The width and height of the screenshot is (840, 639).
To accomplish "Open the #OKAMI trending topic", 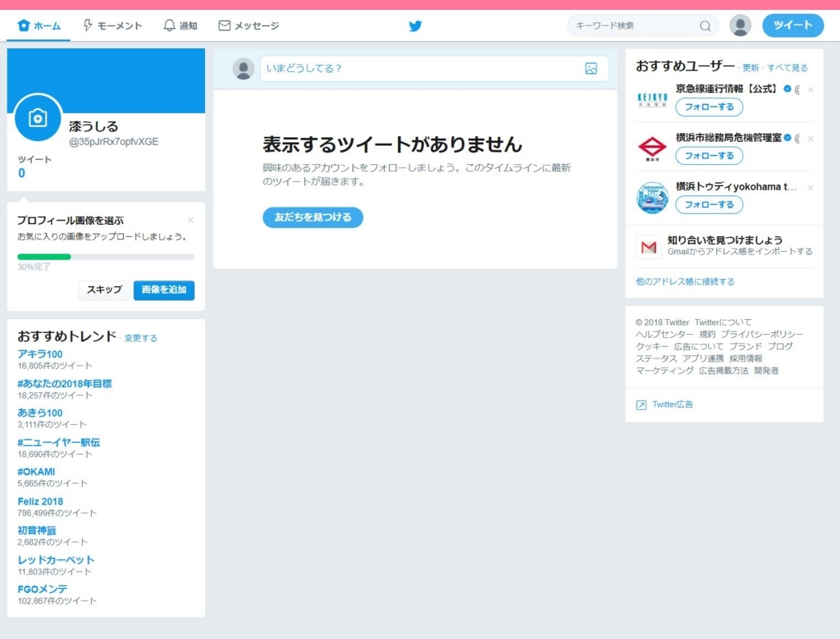I will pos(36,472).
